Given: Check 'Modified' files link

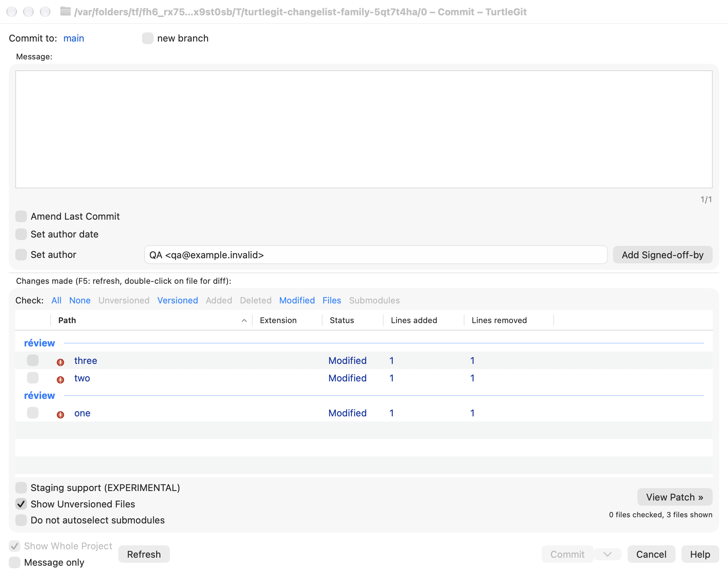Looking at the screenshot, I should coord(297,300).
